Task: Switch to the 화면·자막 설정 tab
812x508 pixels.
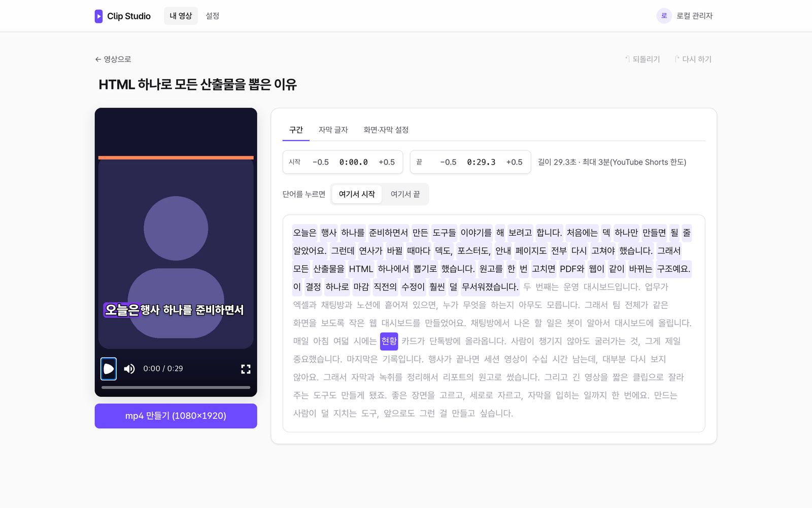Action: 386,130
